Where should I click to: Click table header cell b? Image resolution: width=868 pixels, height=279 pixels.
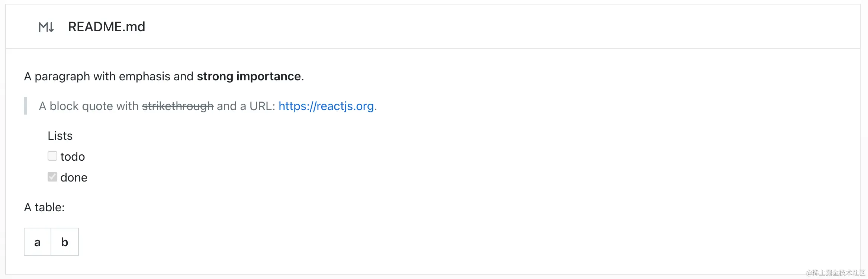(x=65, y=242)
